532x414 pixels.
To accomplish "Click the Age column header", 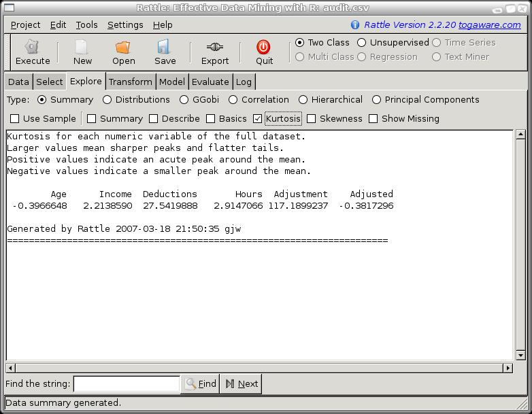I will point(59,194).
